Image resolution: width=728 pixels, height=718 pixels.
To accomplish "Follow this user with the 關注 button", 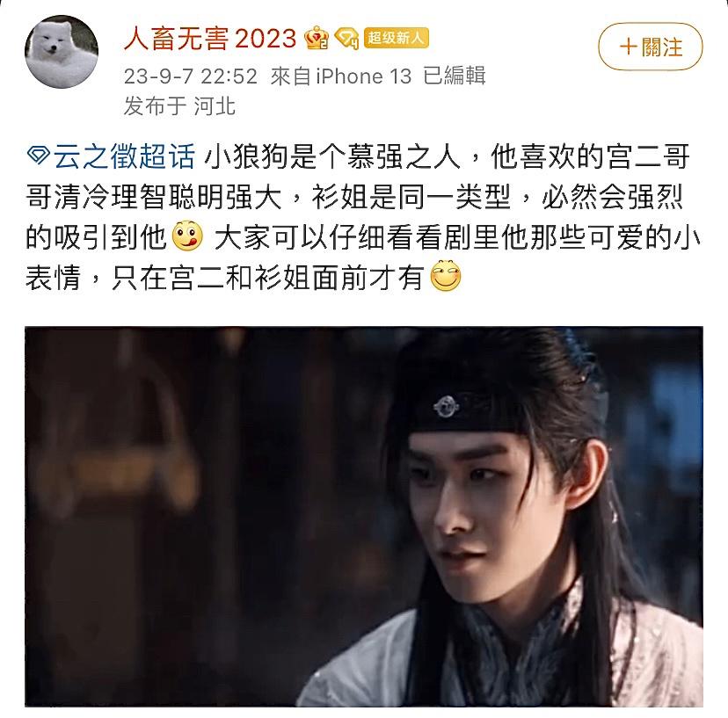I will point(651,47).
